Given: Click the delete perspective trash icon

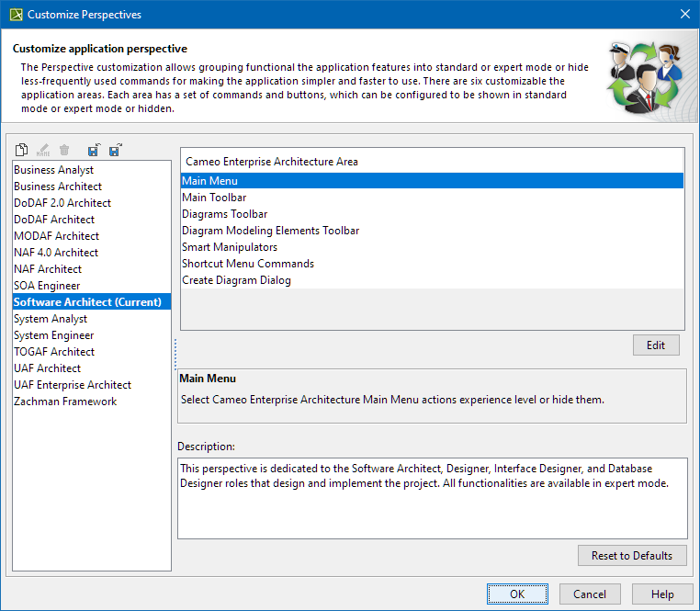Looking at the screenshot, I should coord(64,150).
